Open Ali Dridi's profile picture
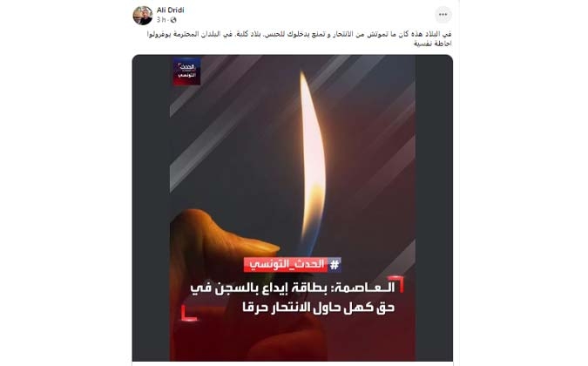Image resolution: width=588 pixels, height=366 pixels. [143, 16]
